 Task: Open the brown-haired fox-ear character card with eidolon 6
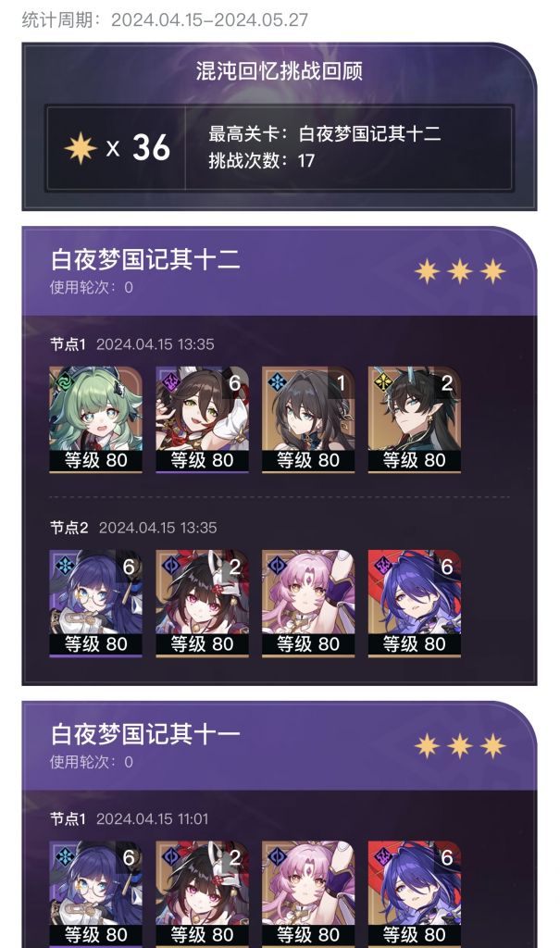tap(202, 418)
